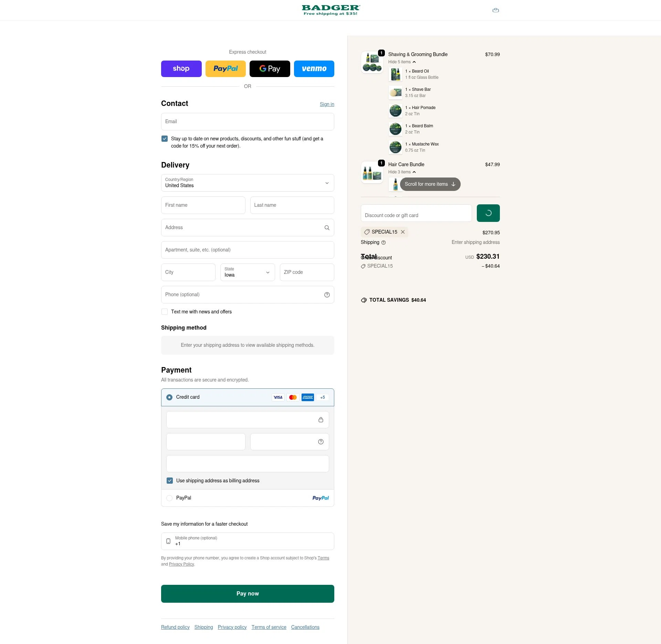Open the Shipping policy footer link
Image resolution: width=661 pixels, height=644 pixels.
point(203,627)
